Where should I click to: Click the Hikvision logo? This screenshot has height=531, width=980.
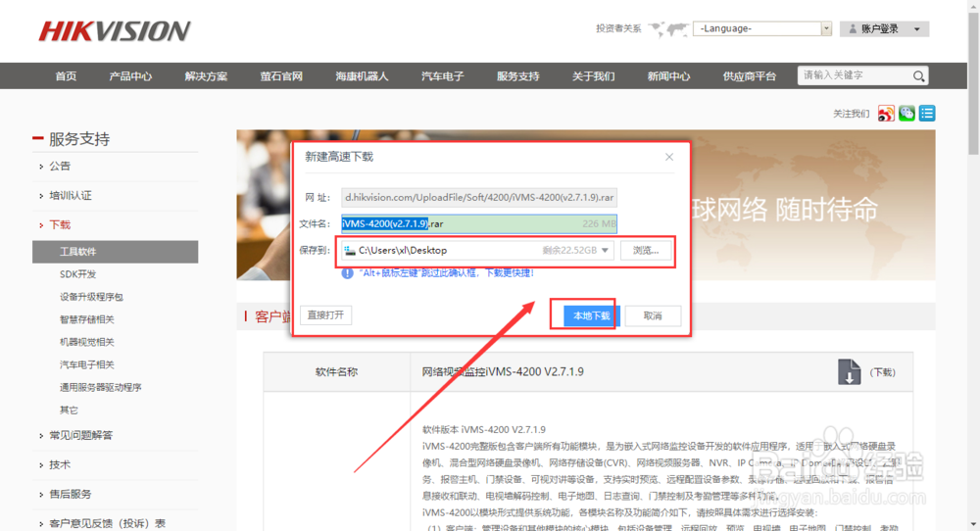[115, 31]
